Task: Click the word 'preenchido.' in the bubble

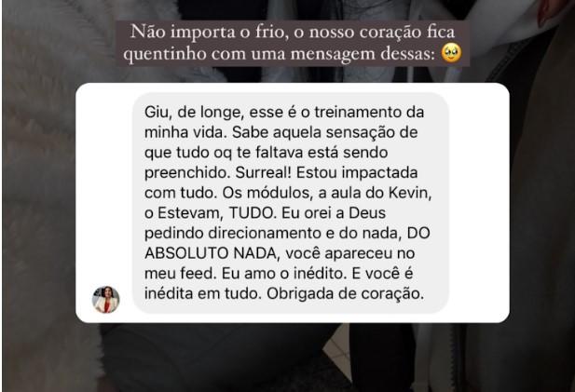Action: [187, 173]
